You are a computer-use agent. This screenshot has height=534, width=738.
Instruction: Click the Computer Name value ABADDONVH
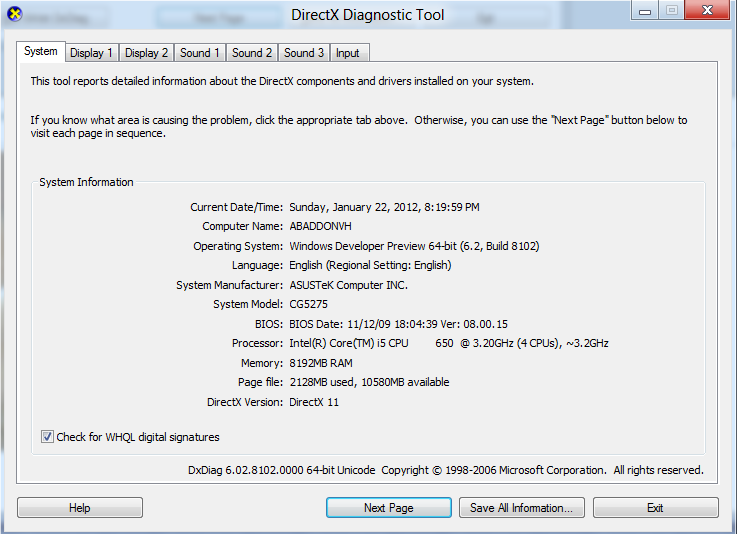(x=326, y=227)
